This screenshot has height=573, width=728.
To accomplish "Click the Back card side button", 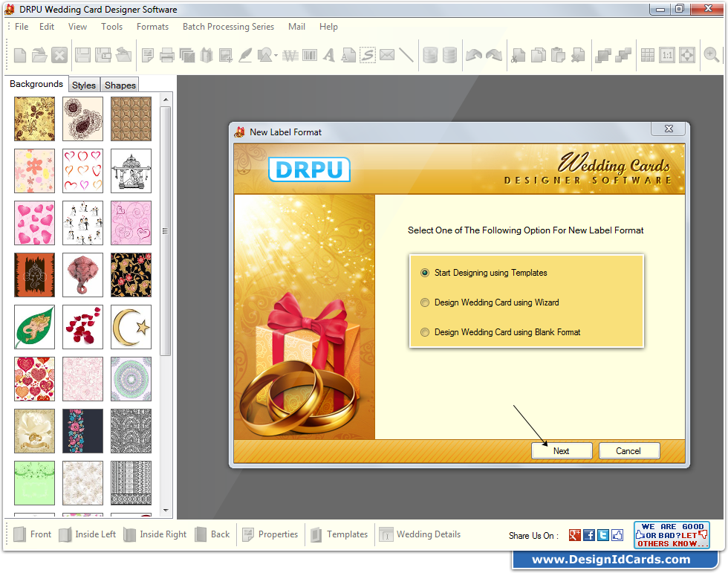I will pos(212,534).
